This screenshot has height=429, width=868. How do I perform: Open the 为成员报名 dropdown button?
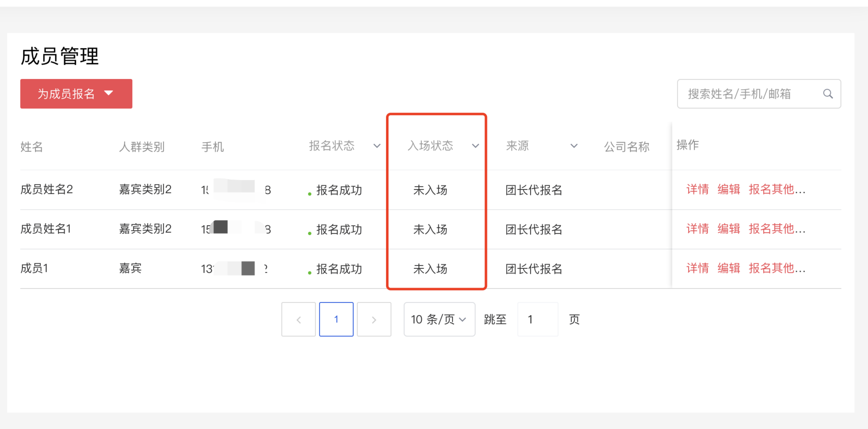tap(76, 94)
